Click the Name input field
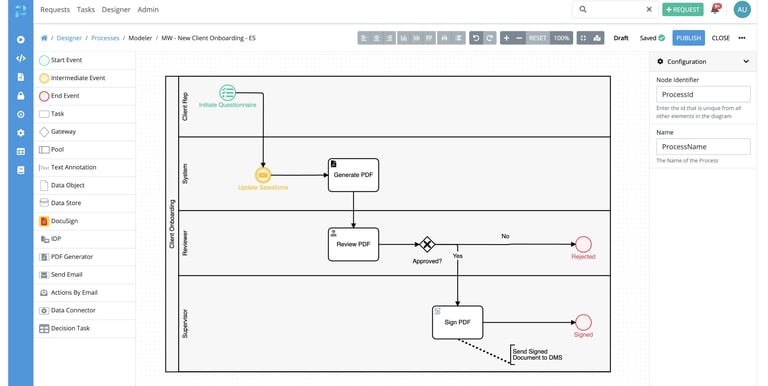The image size is (768, 386). click(703, 146)
